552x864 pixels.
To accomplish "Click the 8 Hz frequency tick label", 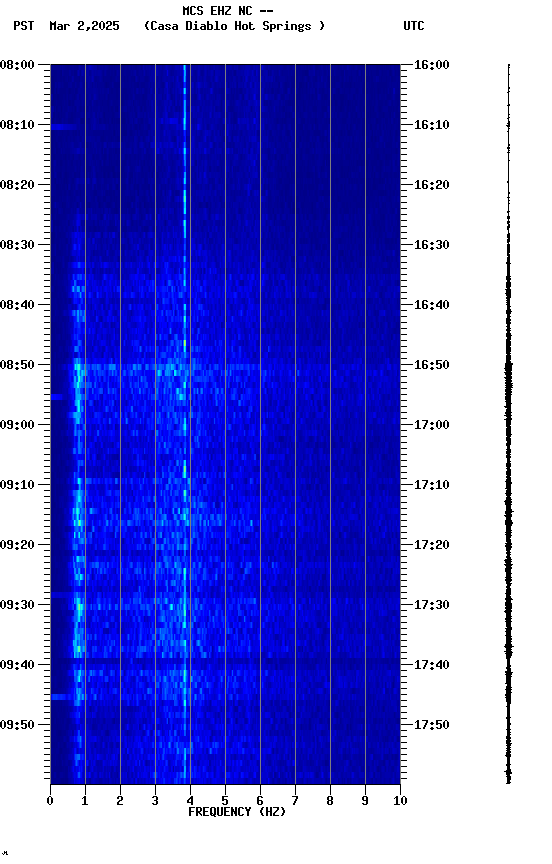I will click(330, 801).
